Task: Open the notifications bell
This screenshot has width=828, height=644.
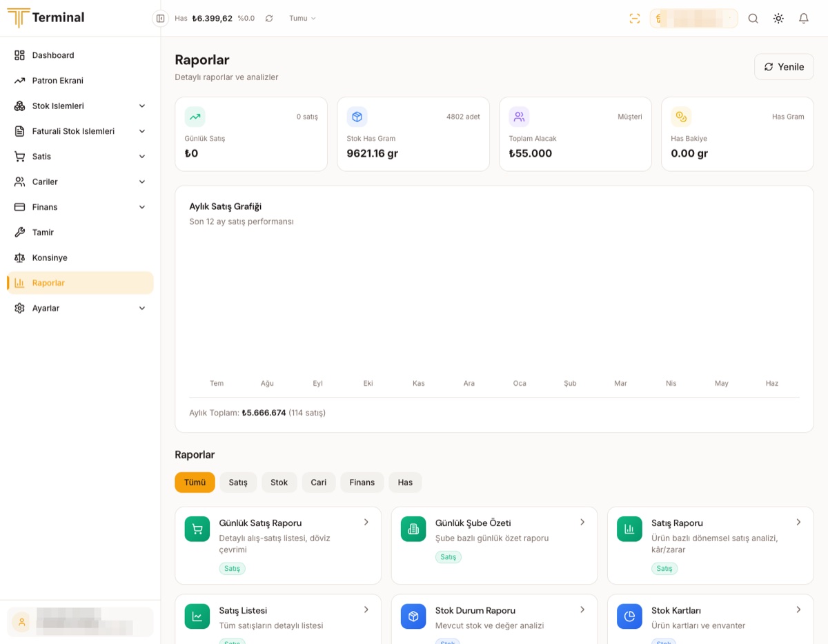Action: tap(804, 19)
